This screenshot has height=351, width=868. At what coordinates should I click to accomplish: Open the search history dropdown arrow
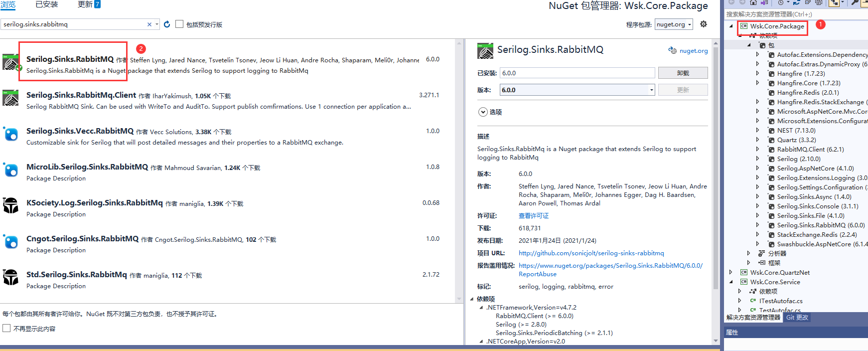pos(157,24)
